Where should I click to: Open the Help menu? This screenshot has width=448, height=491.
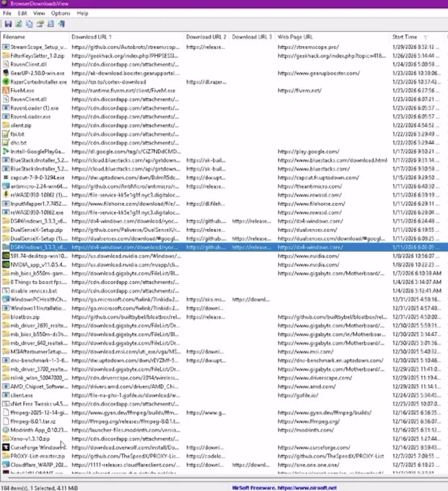point(82,13)
